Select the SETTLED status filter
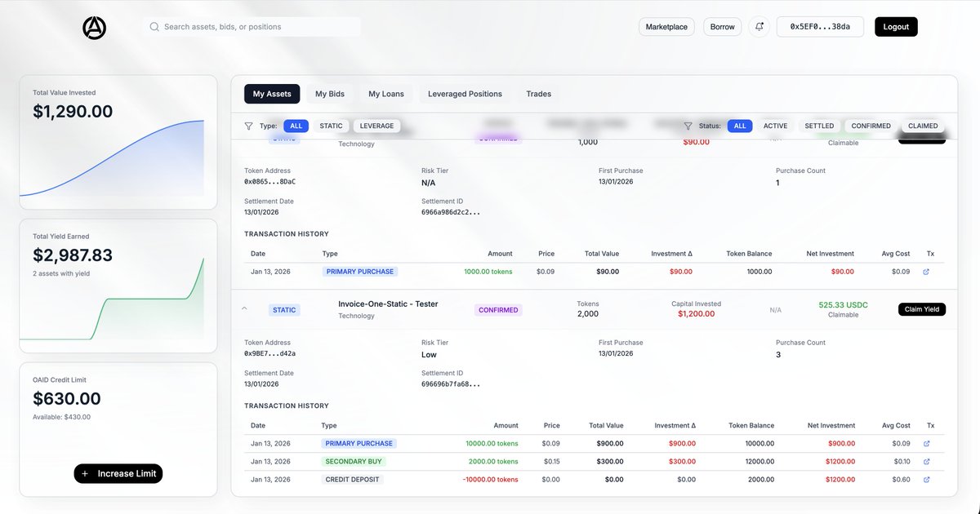Screen dimensions: 980x514 coord(819,126)
